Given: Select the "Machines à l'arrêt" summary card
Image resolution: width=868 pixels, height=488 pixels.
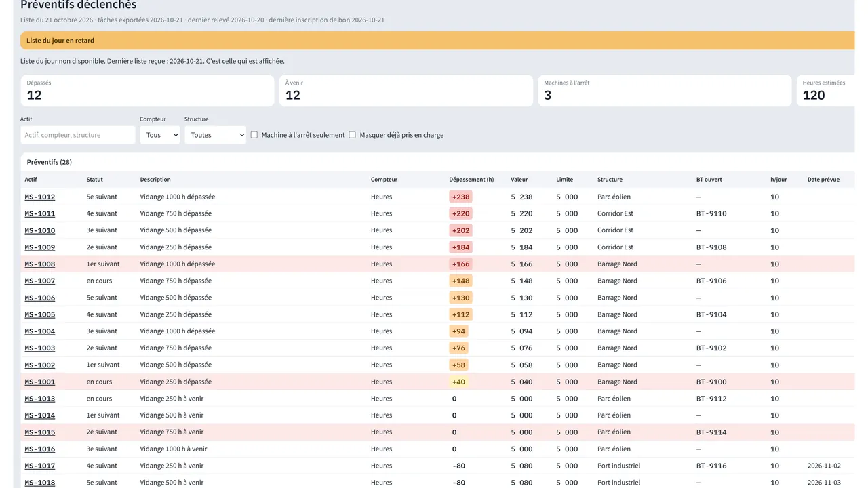Looking at the screenshot, I should (665, 91).
